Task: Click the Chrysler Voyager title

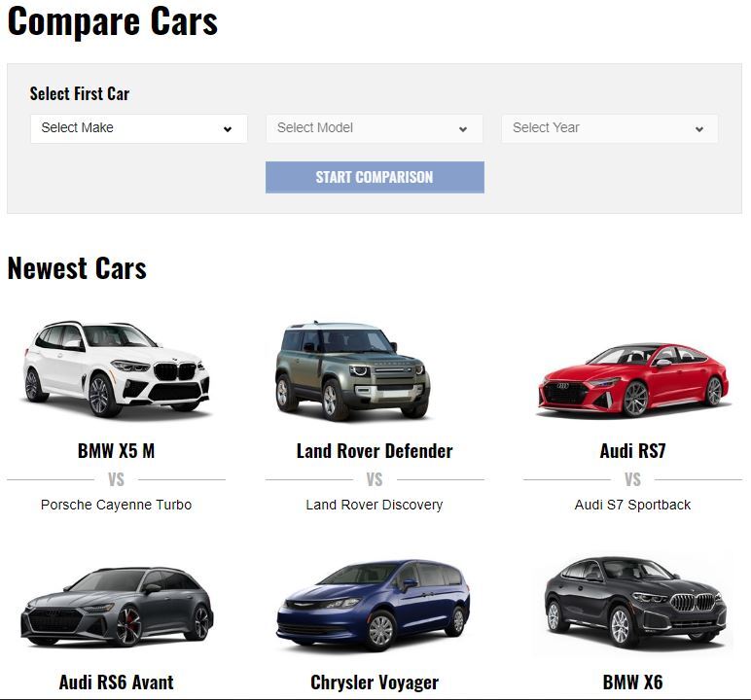Action: point(375,682)
